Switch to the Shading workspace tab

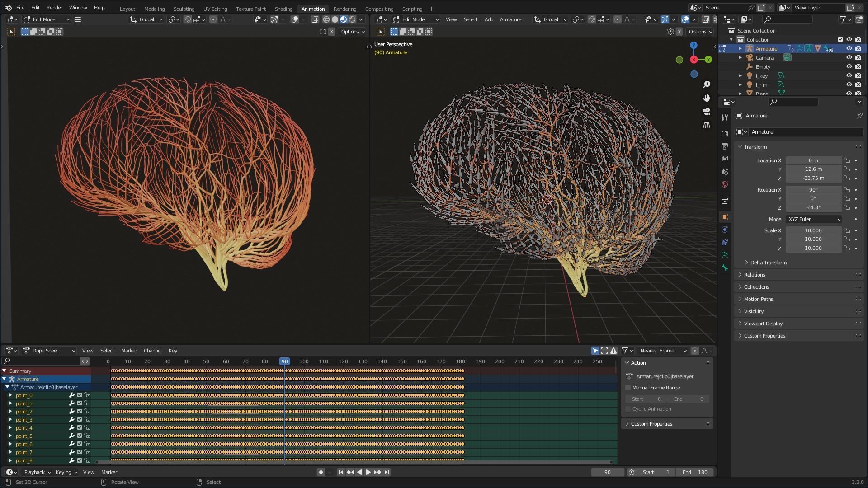283,9
